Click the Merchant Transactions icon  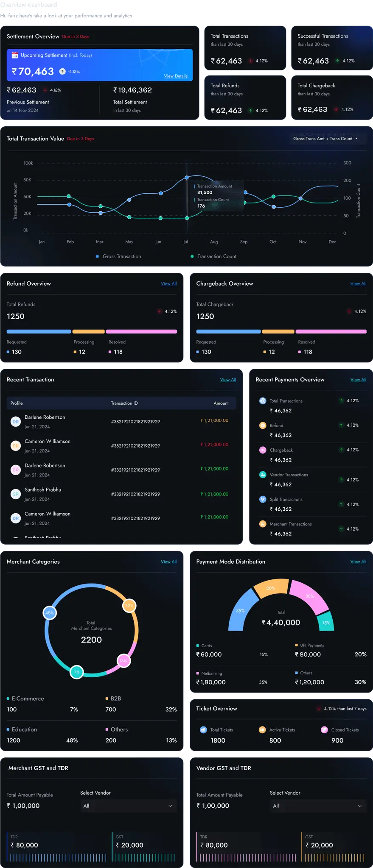263,524
